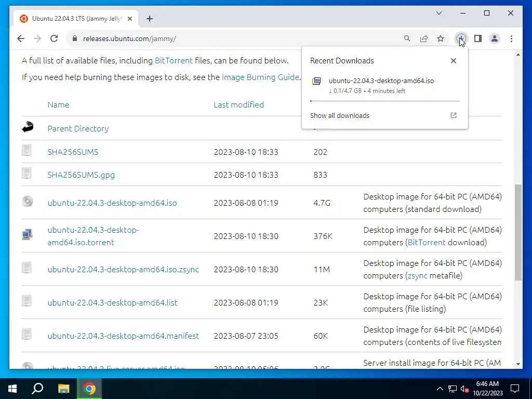This screenshot has width=532, height=399.
Task: Open the Chrome side panel
Action: (x=478, y=38)
